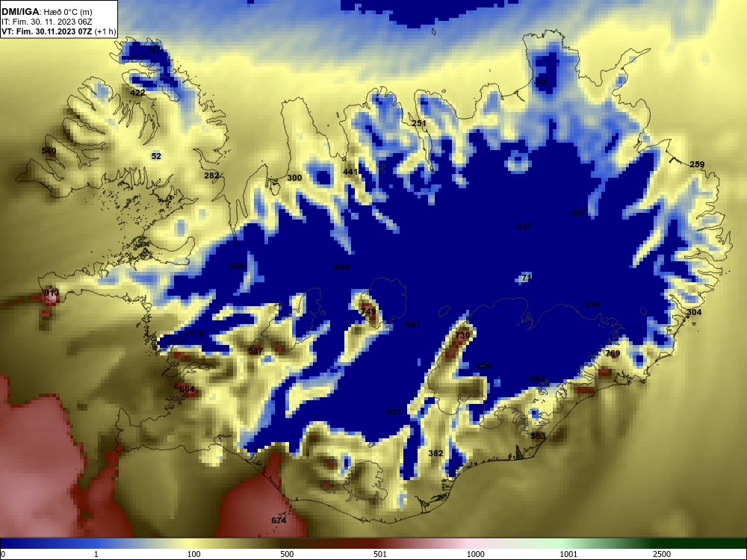Click the positive 441 map value
Screen dimensions: 747x560
pyautogui.click(x=350, y=172)
